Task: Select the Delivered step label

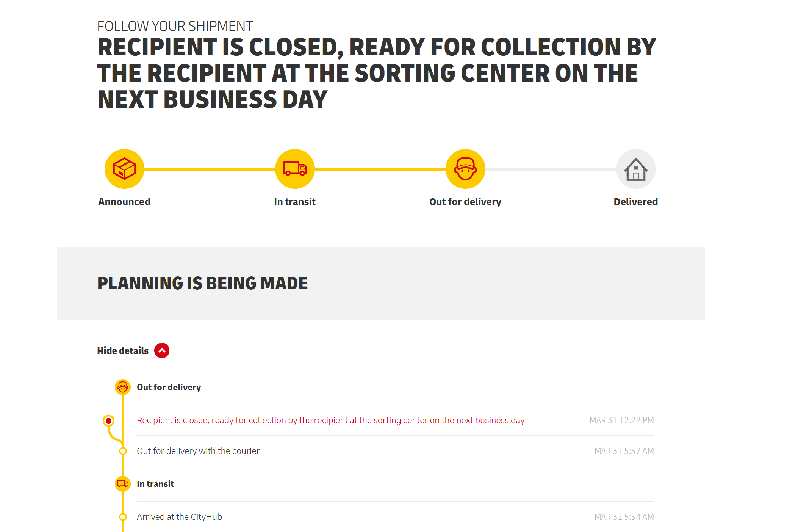Action: (x=636, y=202)
